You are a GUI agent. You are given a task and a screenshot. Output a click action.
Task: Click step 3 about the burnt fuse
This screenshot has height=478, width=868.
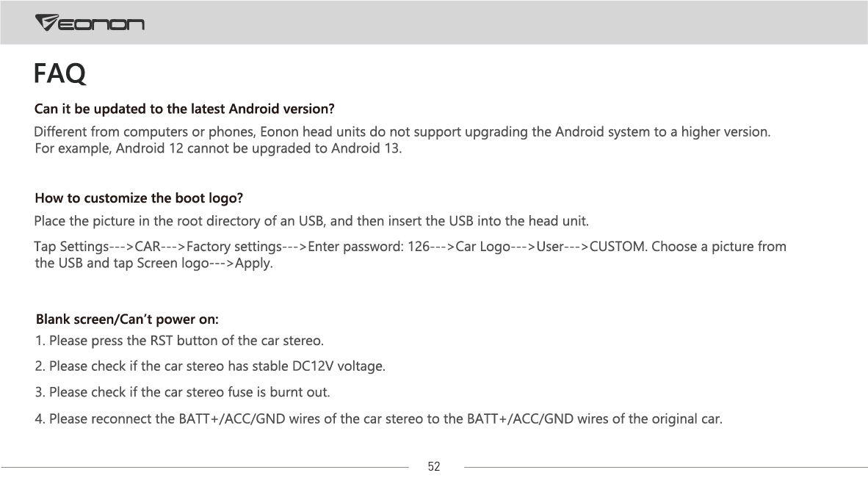click(x=183, y=392)
